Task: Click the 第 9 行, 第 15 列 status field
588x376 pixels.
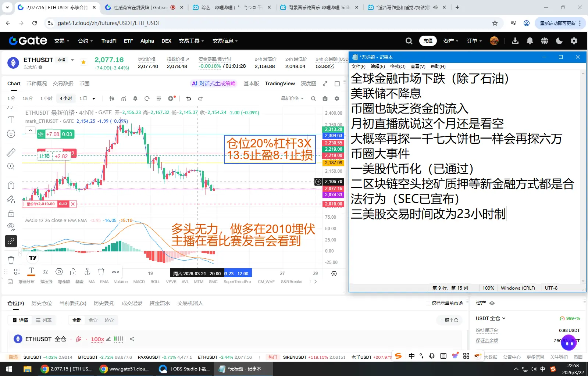Action: 450,288
